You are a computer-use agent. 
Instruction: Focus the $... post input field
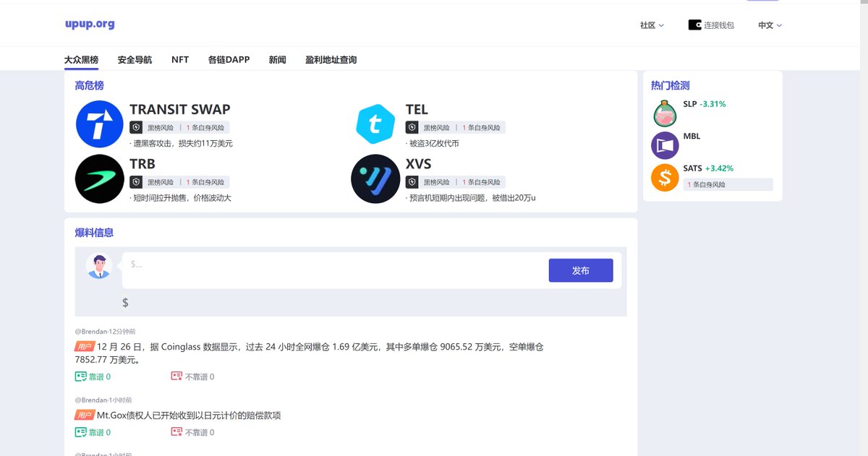333,270
